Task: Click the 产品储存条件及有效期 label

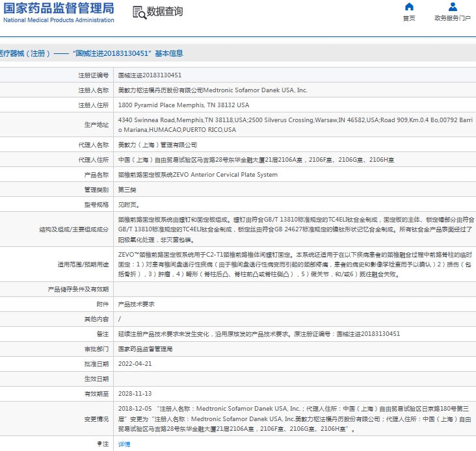Action: click(78, 289)
